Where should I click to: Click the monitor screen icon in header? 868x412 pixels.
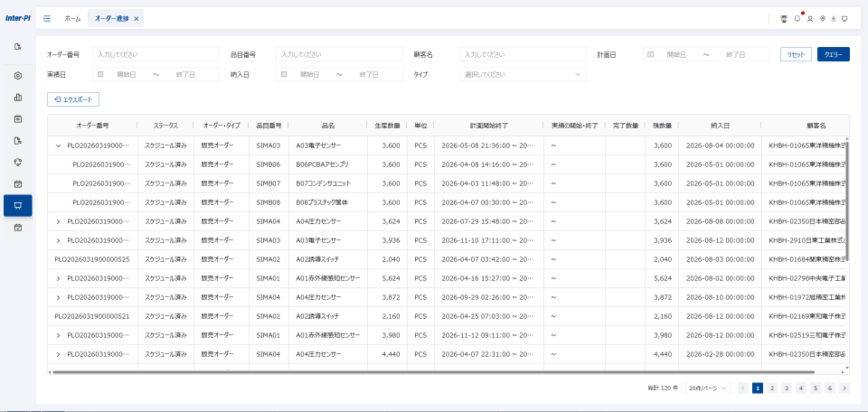tap(844, 19)
